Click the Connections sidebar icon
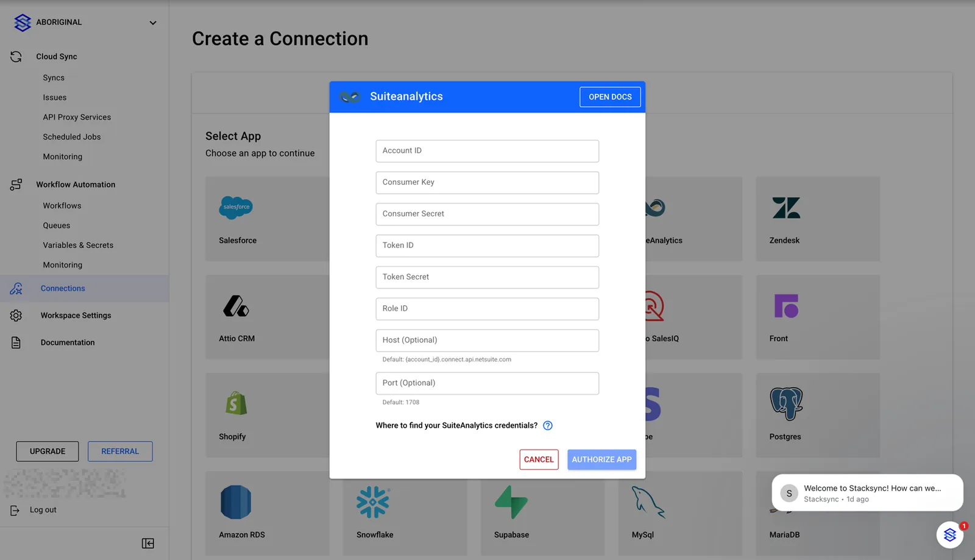Image resolution: width=975 pixels, height=560 pixels. point(16,289)
